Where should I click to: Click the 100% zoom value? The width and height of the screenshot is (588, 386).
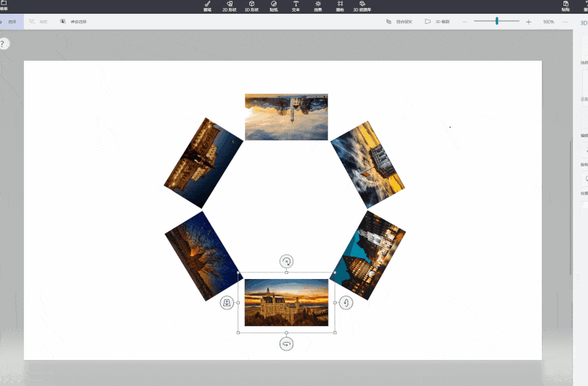[x=548, y=22]
